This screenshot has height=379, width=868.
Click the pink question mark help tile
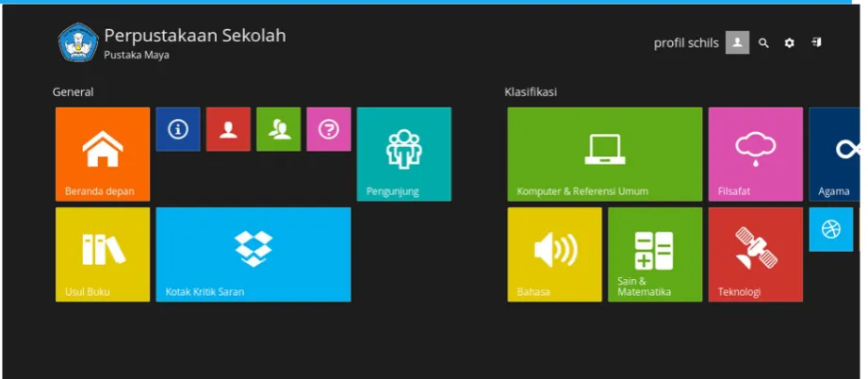tap(329, 129)
